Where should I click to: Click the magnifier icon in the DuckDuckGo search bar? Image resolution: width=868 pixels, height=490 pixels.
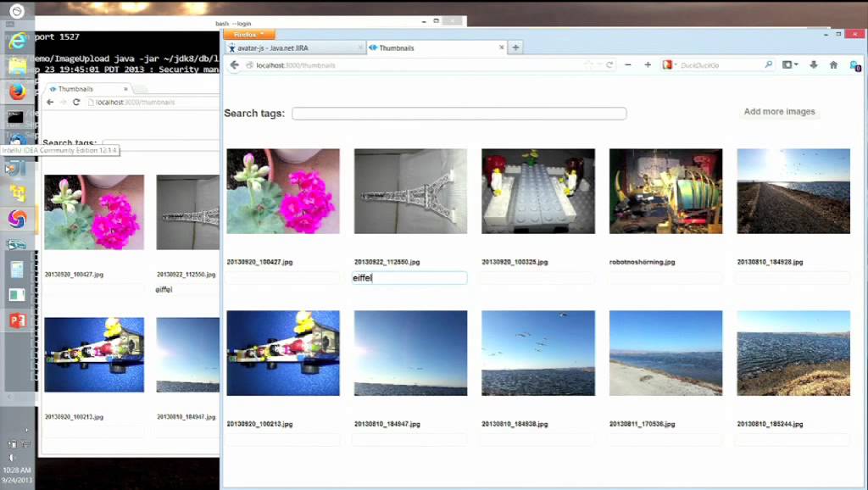coord(767,64)
